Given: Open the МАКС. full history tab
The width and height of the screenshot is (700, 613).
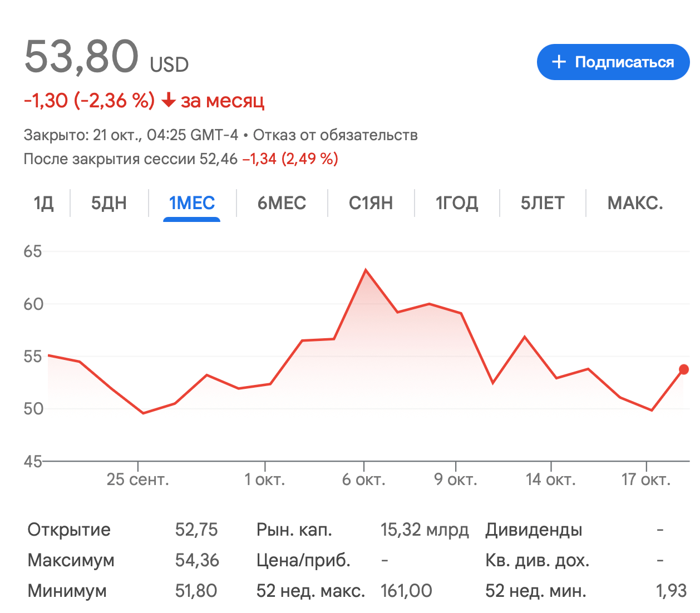Looking at the screenshot, I should coord(635,203).
